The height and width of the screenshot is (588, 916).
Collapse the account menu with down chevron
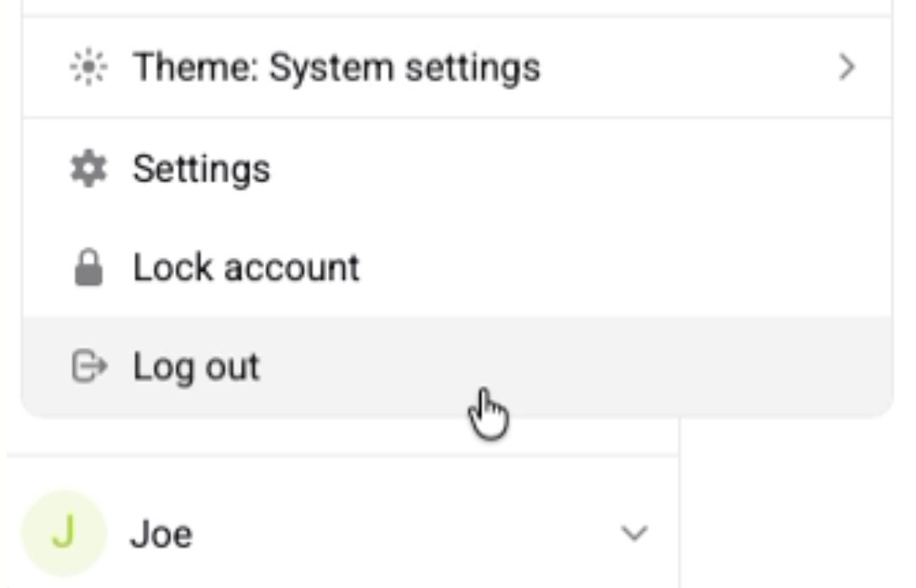pos(634,534)
